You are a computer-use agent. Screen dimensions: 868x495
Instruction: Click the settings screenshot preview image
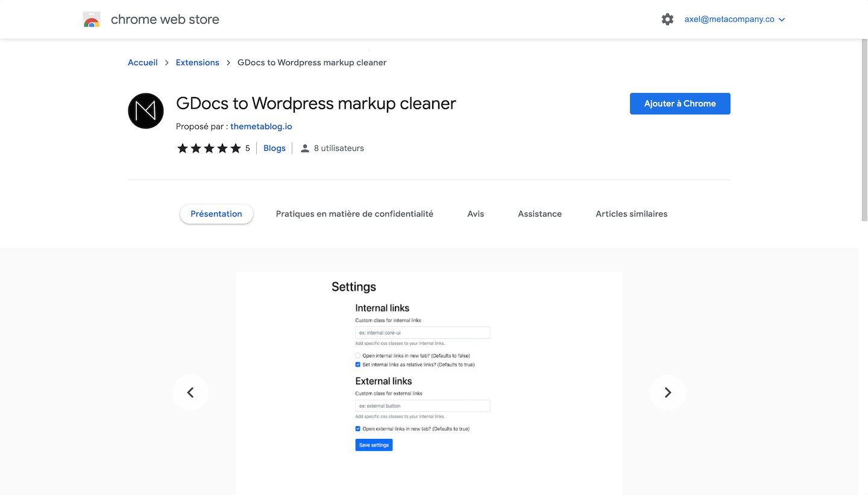[429, 383]
